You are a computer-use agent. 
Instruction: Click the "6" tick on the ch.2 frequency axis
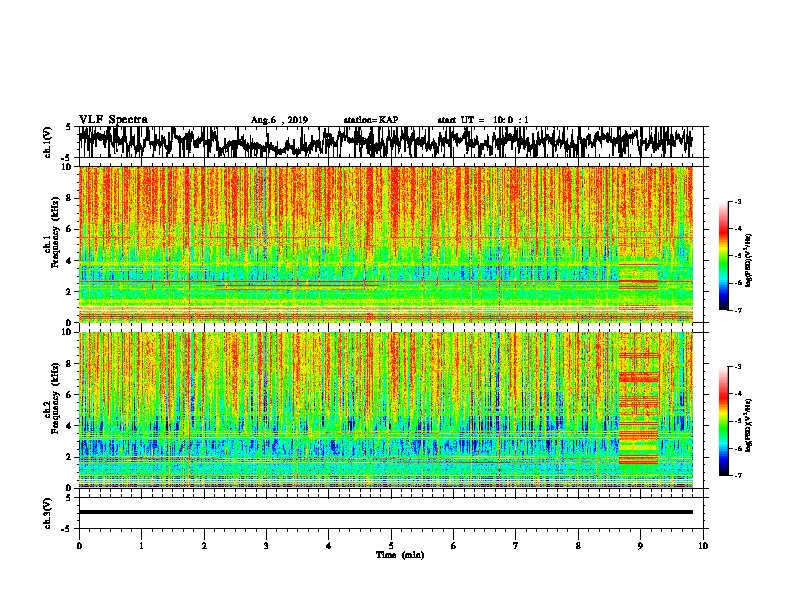(x=71, y=395)
